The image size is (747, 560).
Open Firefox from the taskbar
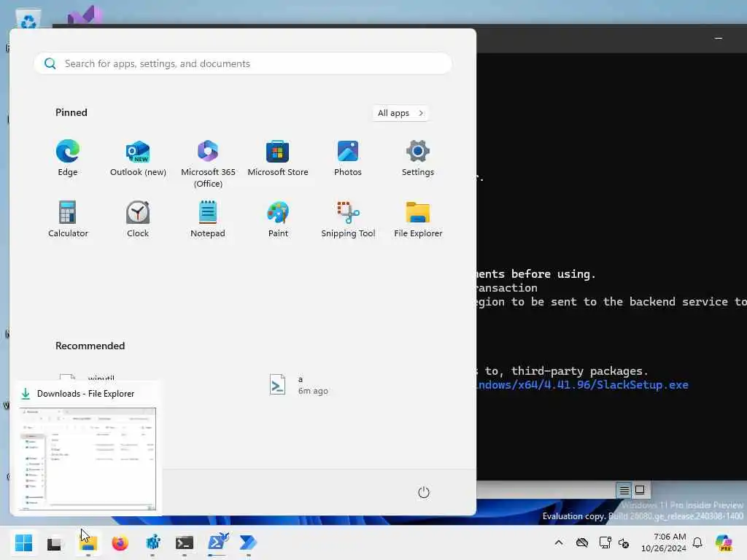click(120, 542)
